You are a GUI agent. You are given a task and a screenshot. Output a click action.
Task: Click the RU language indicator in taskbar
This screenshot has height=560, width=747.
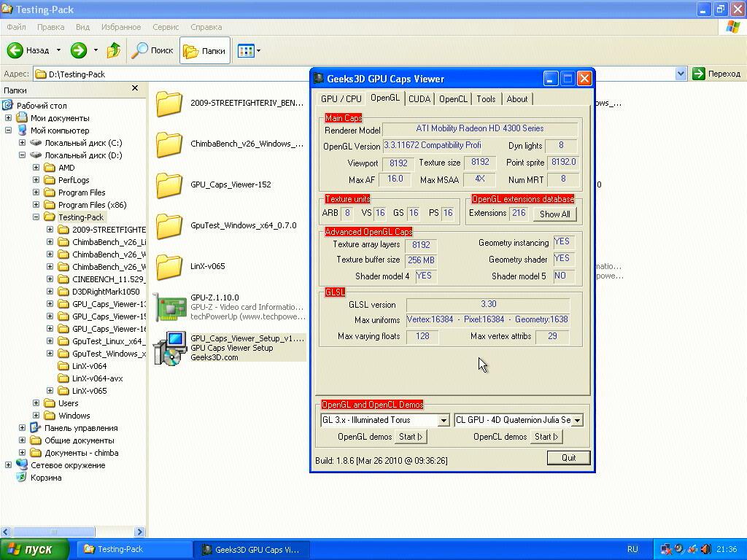(x=632, y=549)
